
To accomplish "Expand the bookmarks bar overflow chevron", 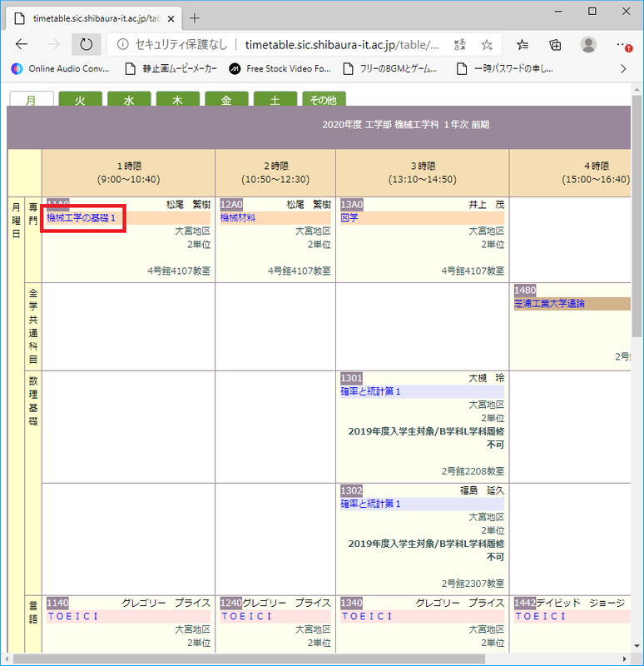I will tap(623, 68).
